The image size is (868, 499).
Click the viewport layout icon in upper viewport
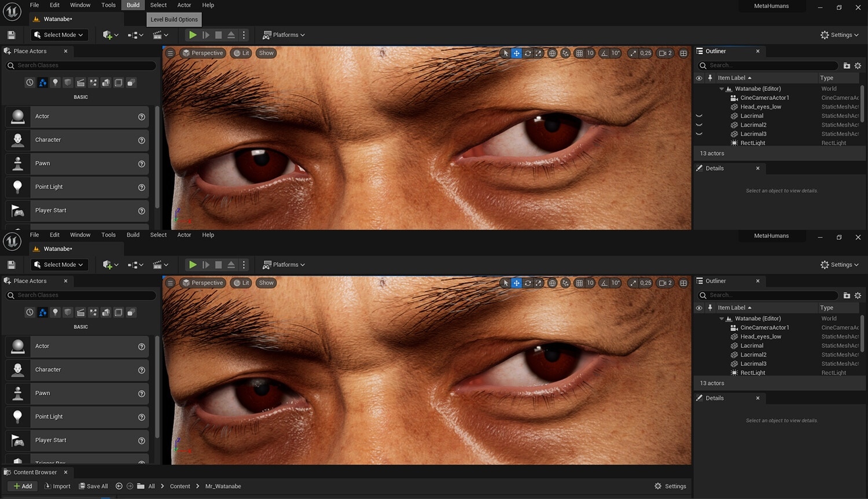click(x=683, y=53)
